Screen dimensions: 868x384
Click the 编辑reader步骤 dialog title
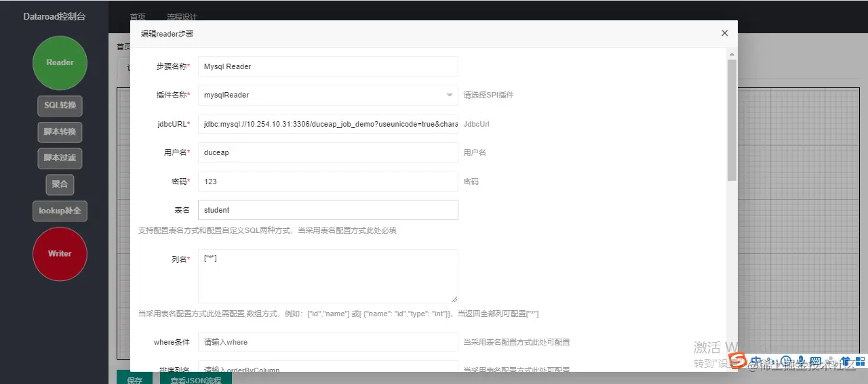click(x=167, y=34)
